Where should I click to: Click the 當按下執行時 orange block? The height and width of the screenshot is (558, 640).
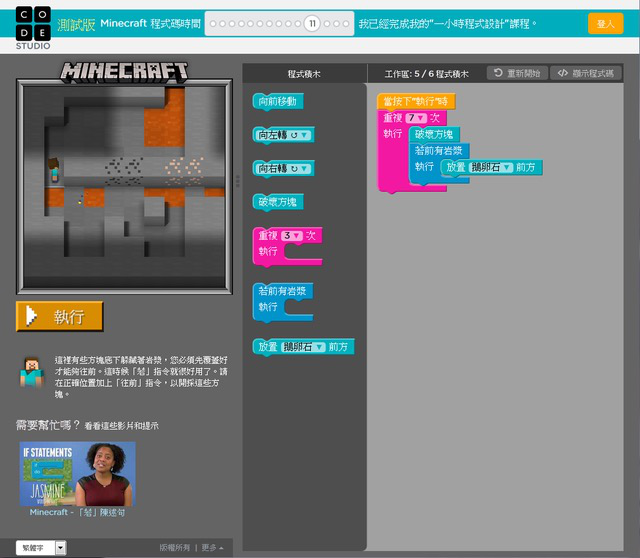click(416, 101)
